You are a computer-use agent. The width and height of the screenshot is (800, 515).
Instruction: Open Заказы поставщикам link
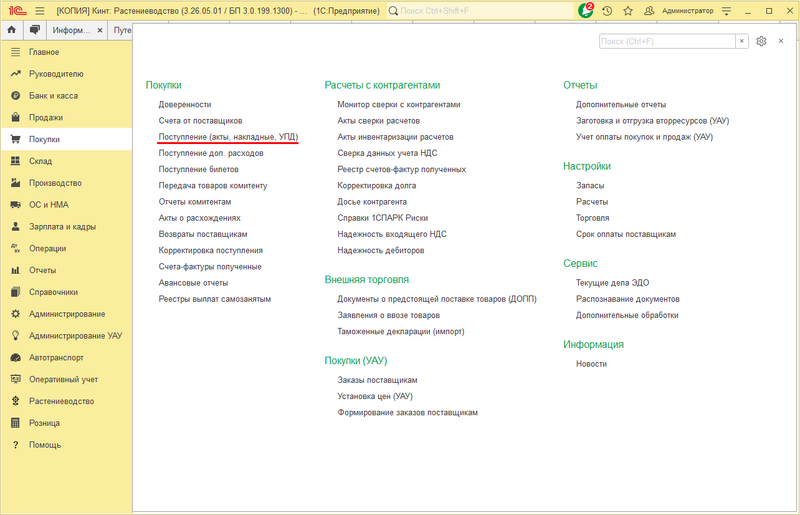tap(377, 380)
